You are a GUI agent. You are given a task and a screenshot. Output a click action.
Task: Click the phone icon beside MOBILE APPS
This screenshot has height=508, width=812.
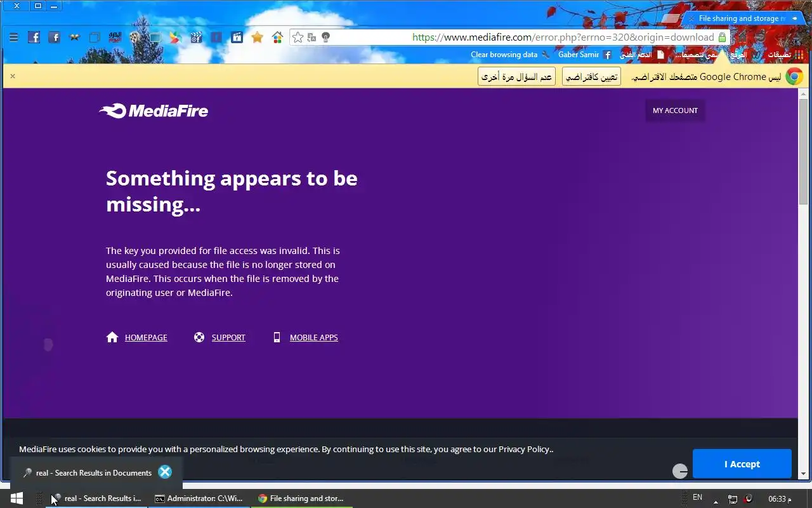277,337
